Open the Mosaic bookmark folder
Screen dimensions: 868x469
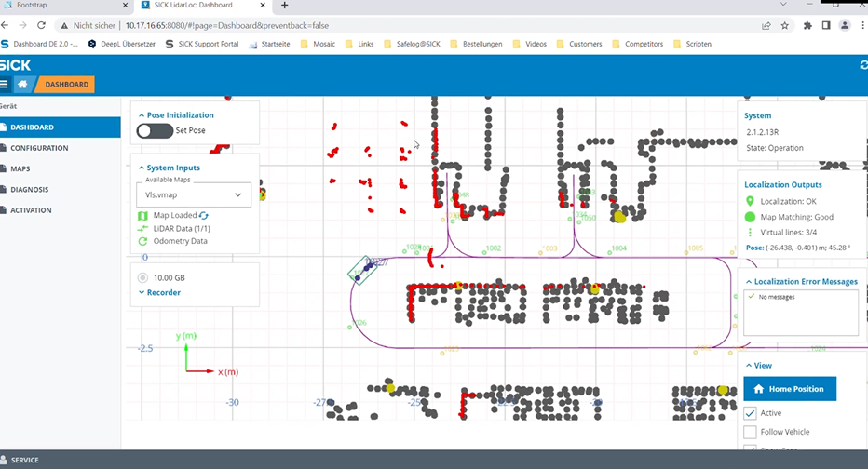[x=318, y=45]
